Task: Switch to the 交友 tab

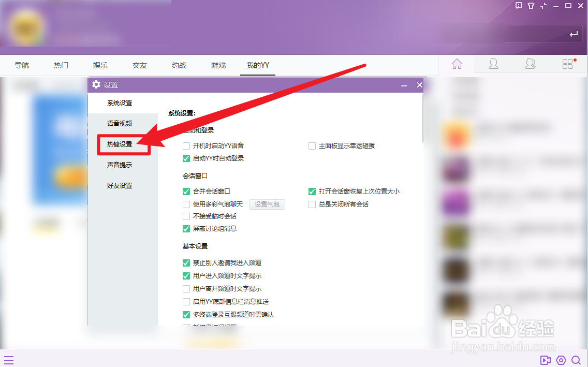Action: [x=140, y=65]
